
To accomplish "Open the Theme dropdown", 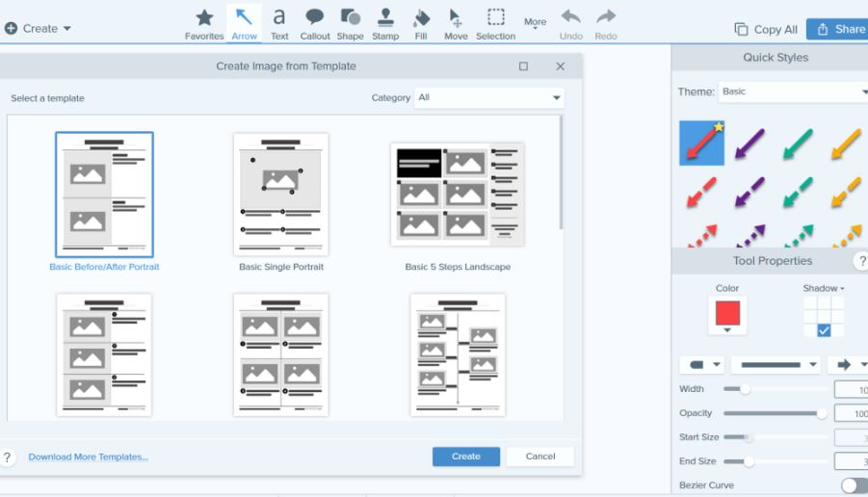I will pyautogui.click(x=793, y=92).
